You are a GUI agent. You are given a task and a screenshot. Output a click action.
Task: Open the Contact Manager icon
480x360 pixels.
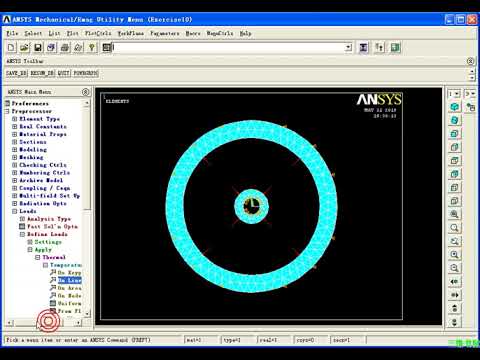[x=395, y=47]
